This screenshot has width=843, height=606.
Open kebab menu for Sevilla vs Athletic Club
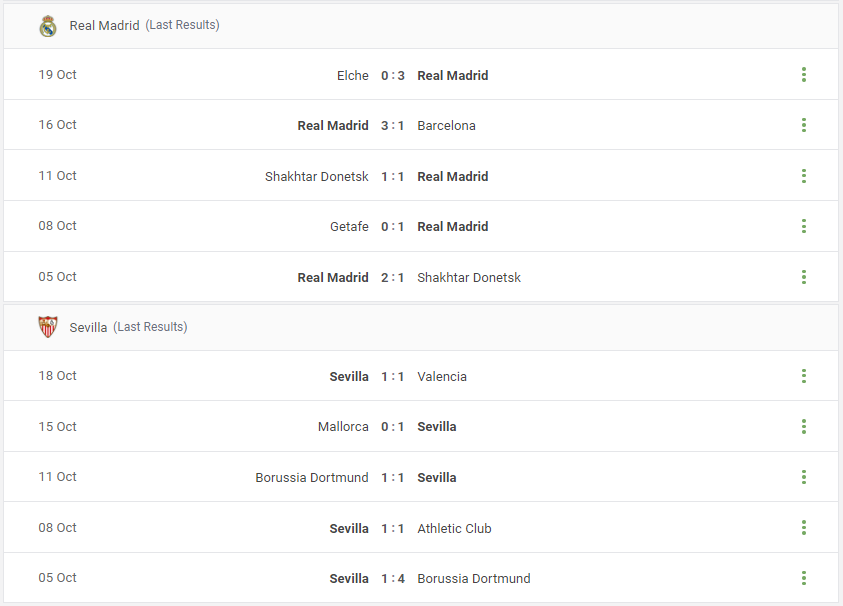point(804,527)
